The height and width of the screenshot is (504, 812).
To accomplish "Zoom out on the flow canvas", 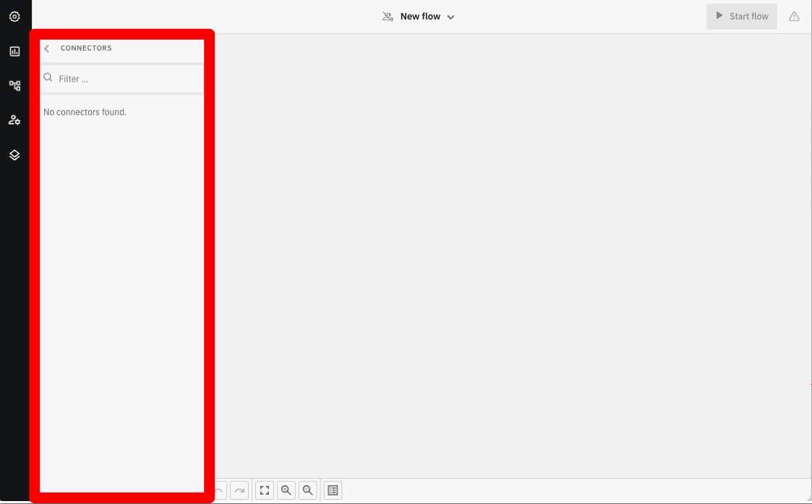I will 308,490.
